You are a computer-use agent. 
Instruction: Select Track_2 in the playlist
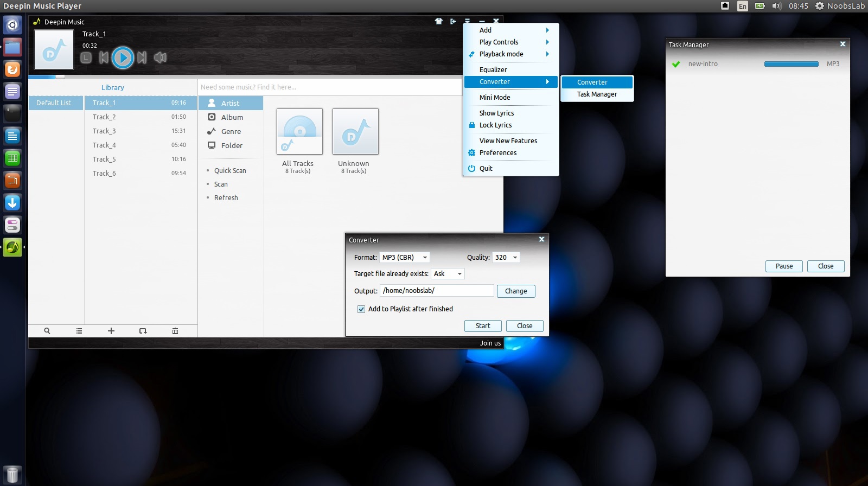point(141,117)
